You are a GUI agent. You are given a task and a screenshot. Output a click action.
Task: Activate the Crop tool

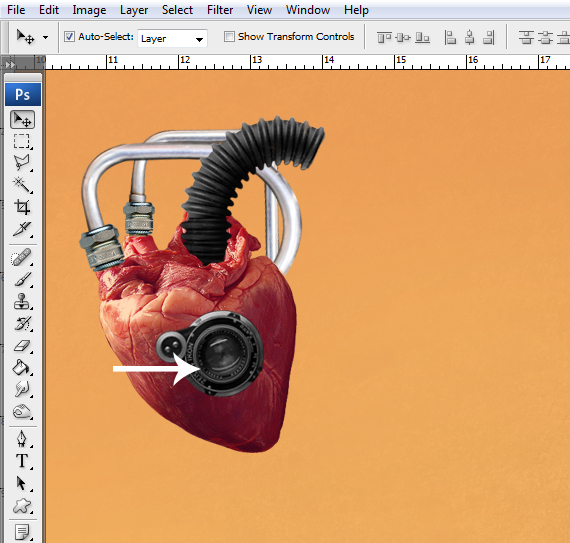point(22,207)
